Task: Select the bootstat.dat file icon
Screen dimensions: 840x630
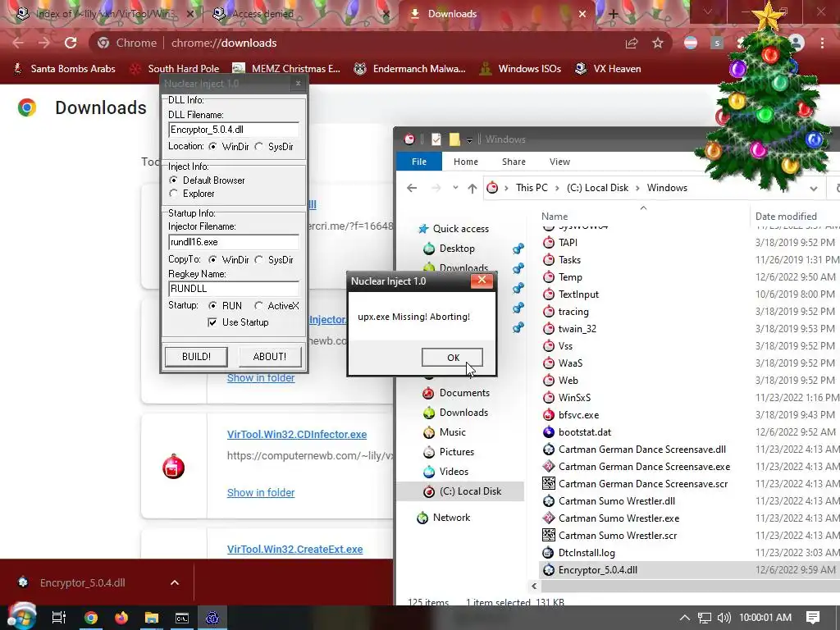Action: point(549,431)
